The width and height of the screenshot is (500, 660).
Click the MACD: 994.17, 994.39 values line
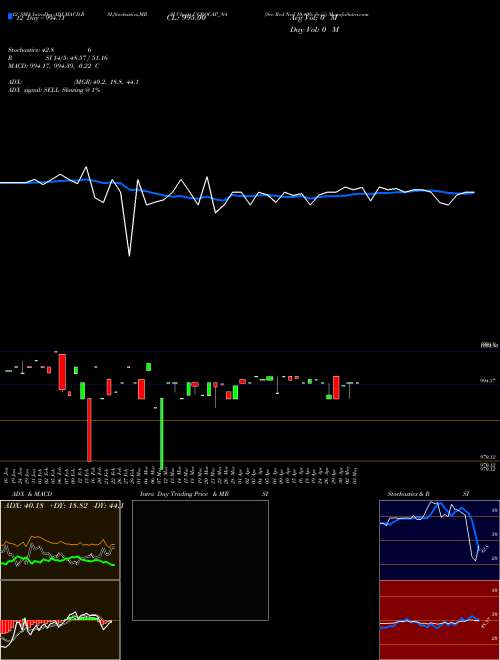pyautogui.click(x=53, y=66)
